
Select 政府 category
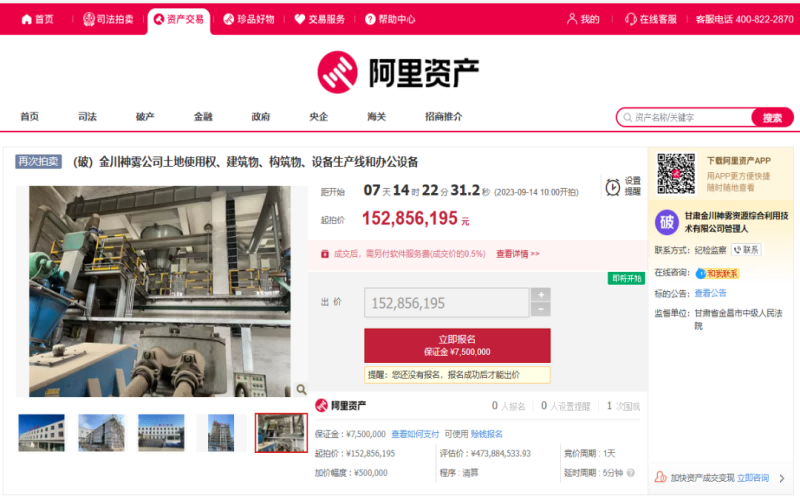[261, 116]
